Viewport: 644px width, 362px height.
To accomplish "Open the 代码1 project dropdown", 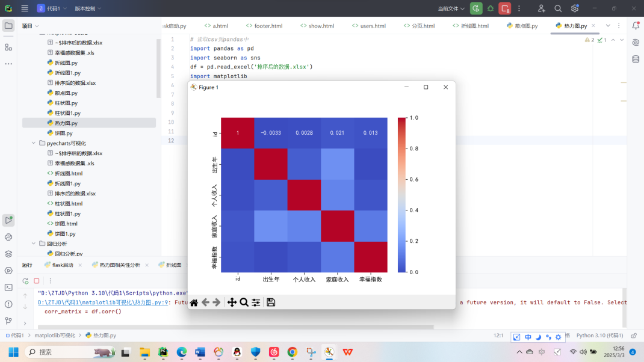I will click(x=52, y=8).
